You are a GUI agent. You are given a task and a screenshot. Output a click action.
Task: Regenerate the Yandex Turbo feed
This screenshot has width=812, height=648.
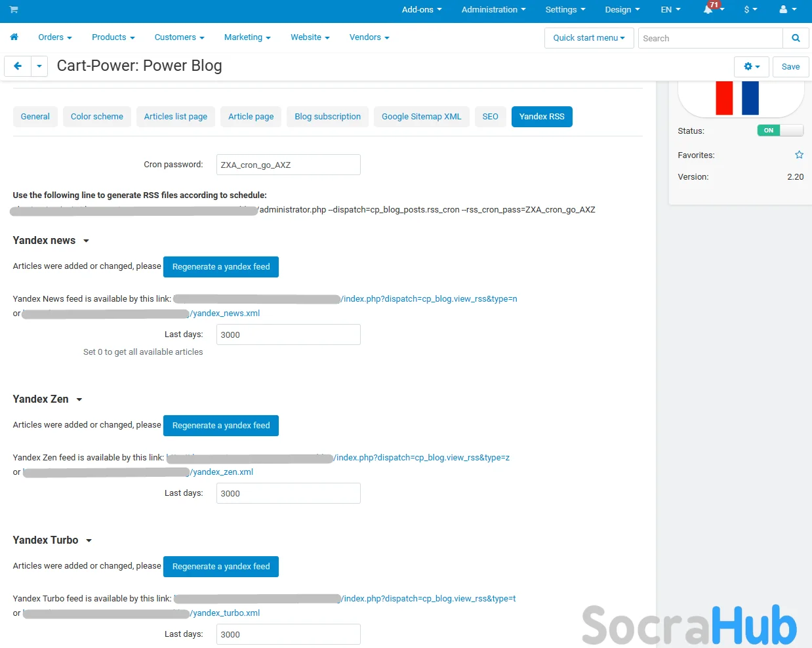tap(221, 567)
